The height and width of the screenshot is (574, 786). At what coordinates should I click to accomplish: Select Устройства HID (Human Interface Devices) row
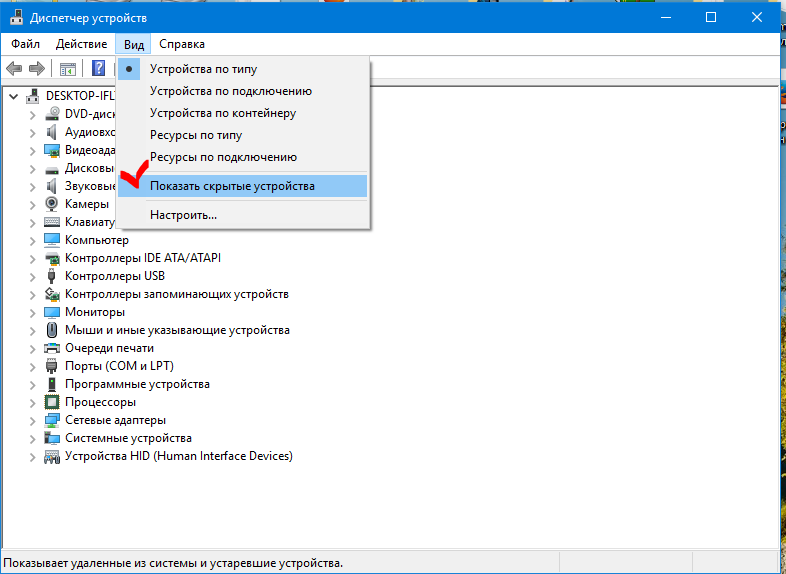click(179, 456)
